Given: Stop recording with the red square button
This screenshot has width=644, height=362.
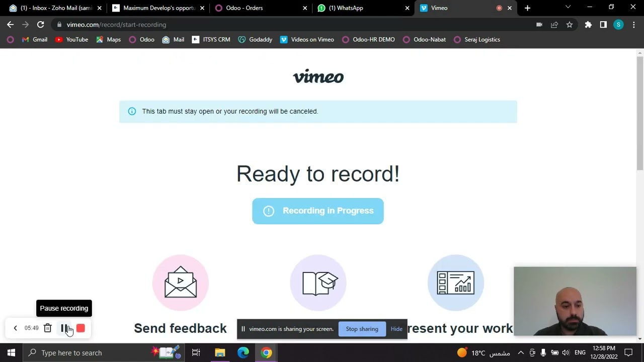Looking at the screenshot, I should [80, 328].
